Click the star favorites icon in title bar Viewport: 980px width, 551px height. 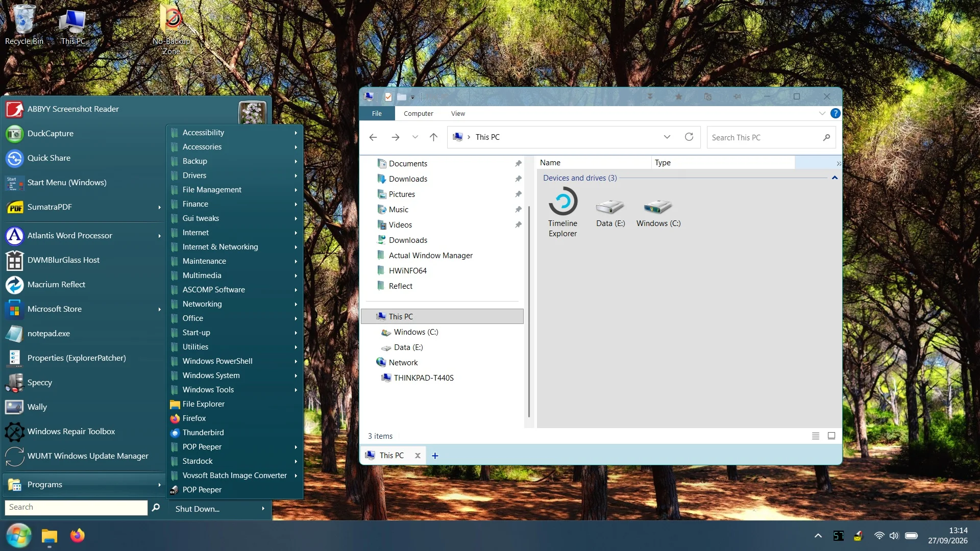tap(678, 96)
